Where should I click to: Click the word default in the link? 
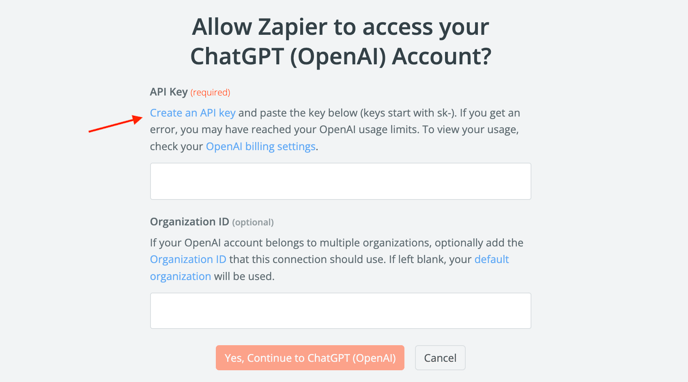tap(491, 259)
